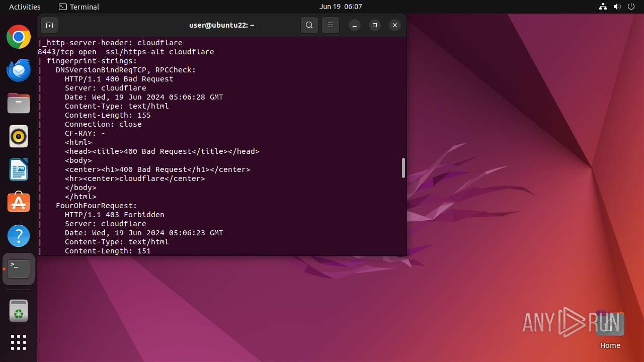Click 'HTTP/1.1 400 Bad Request' line
644x362 pixels.
[x=119, y=79]
